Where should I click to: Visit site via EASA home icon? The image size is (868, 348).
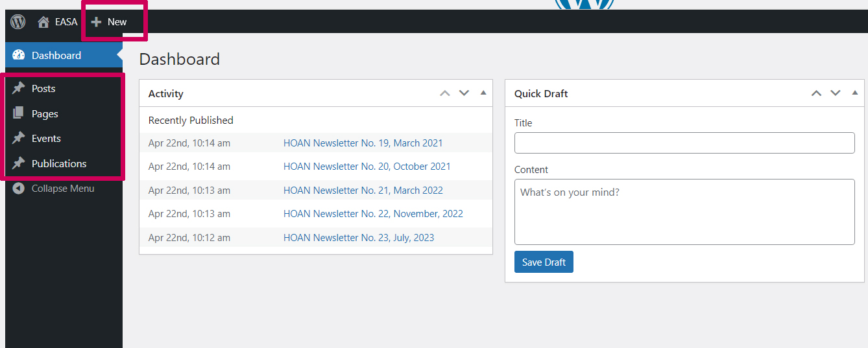(x=43, y=22)
